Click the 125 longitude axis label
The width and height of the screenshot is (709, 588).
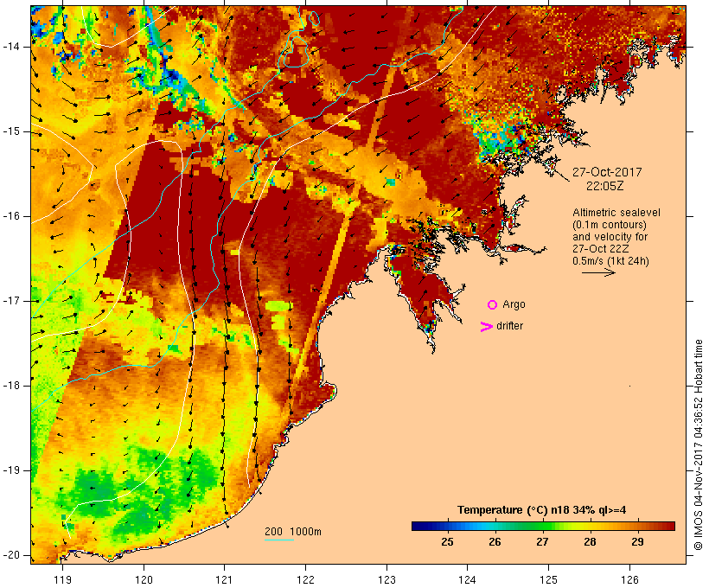pyautogui.click(x=549, y=580)
